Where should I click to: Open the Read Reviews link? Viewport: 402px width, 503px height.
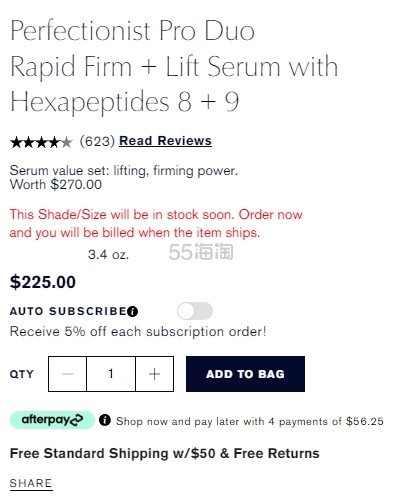tap(165, 141)
